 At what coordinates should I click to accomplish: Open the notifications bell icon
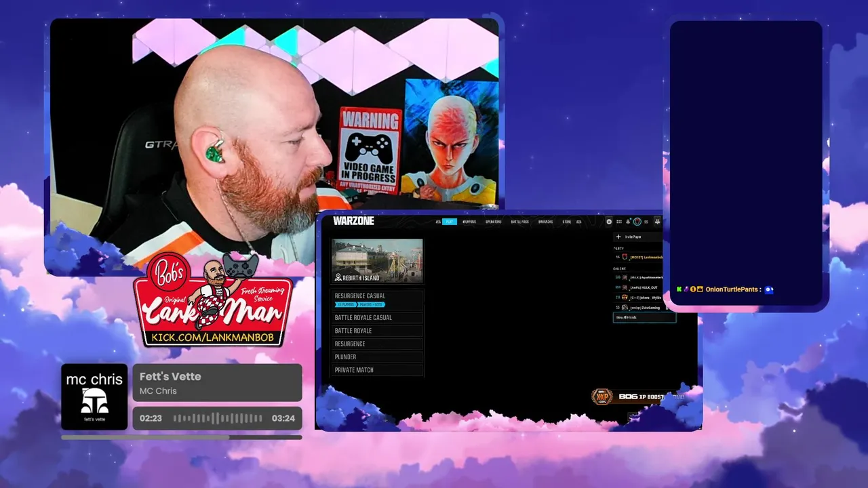pyautogui.click(x=628, y=222)
